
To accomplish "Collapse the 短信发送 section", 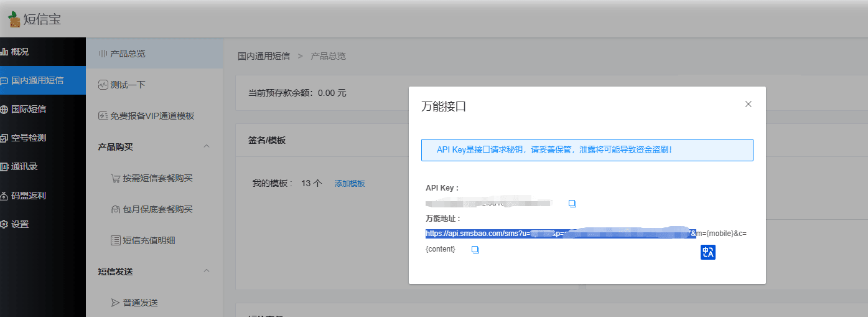I will coord(207,272).
